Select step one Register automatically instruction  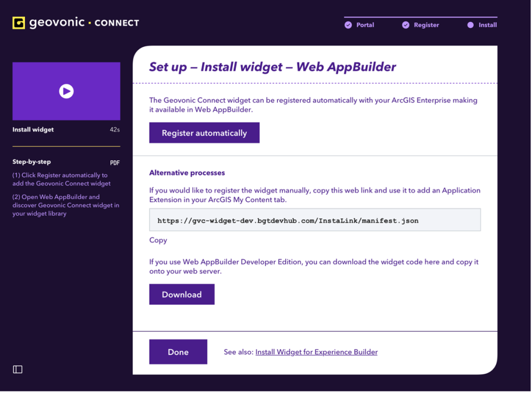click(x=61, y=179)
